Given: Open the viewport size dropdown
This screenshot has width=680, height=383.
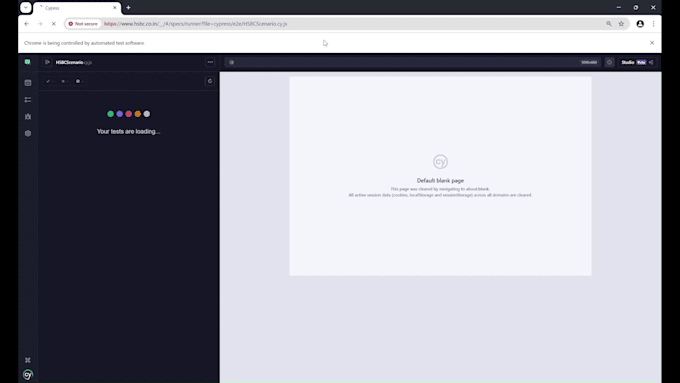Looking at the screenshot, I should [589, 62].
